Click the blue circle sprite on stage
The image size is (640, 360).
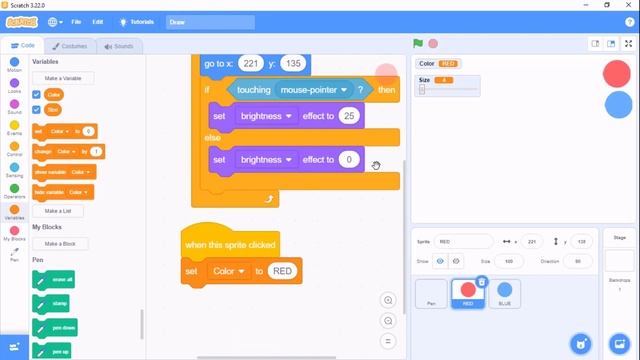[618, 105]
